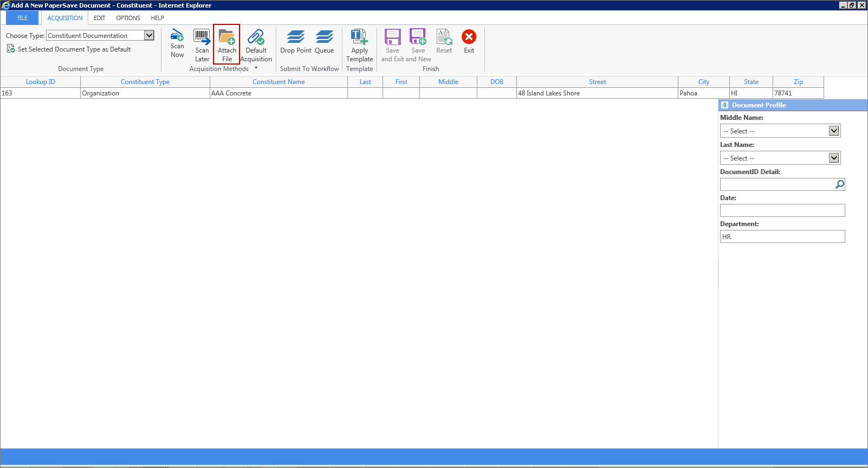Click the DocumentID Detail search magnifier

[839, 184]
